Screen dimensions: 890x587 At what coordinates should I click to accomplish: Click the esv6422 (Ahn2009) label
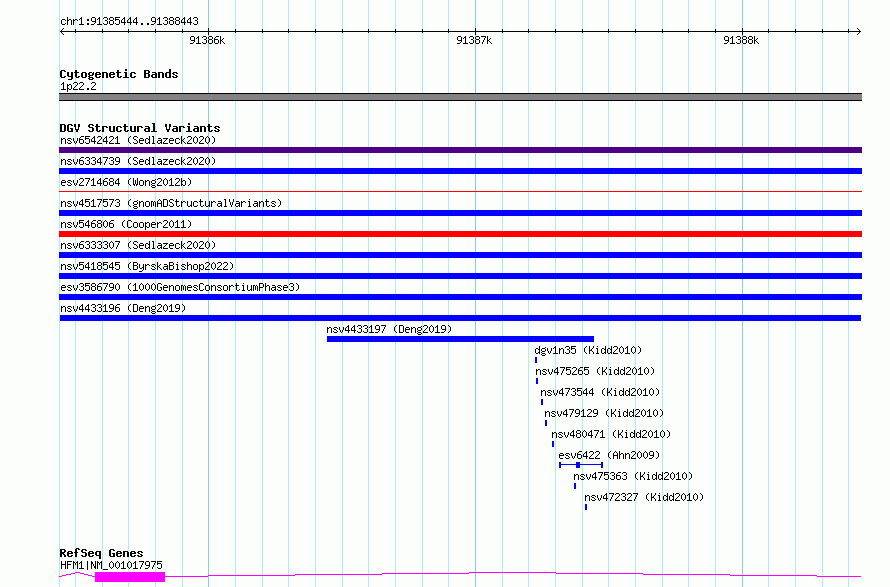click(609, 455)
